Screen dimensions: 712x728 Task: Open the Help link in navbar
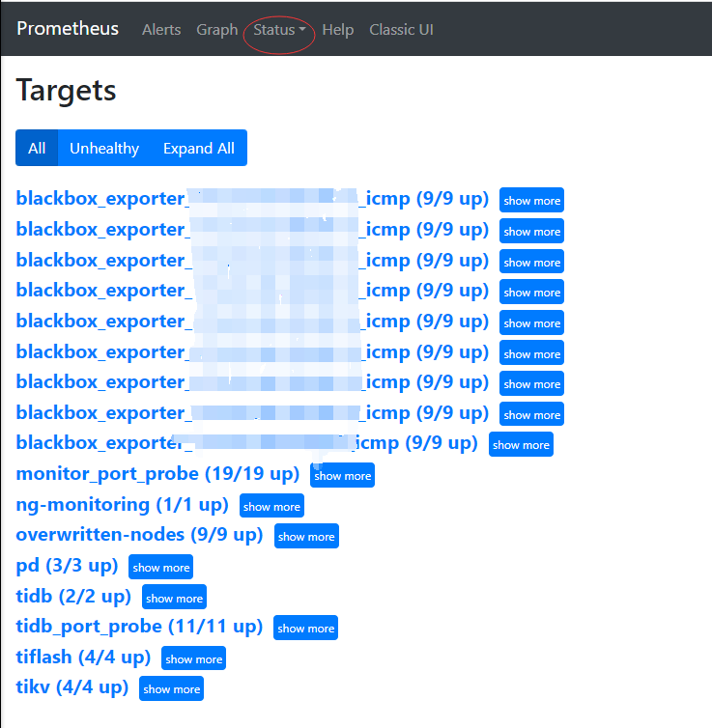click(338, 30)
